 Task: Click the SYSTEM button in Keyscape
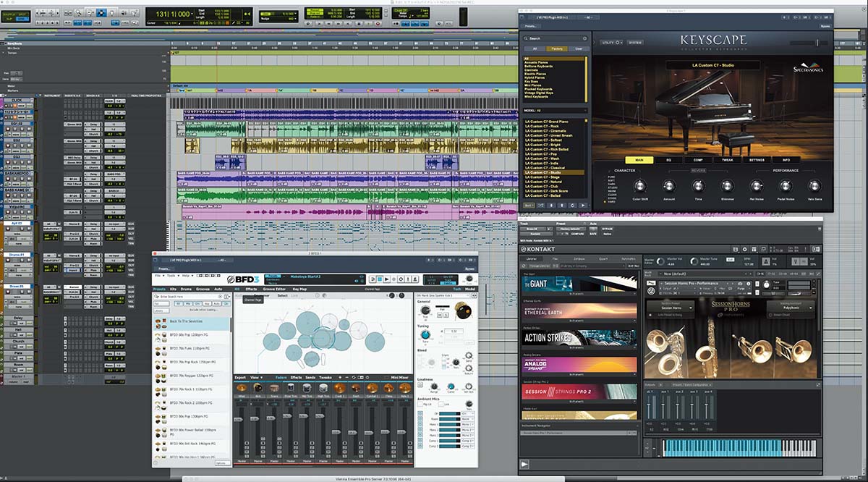(x=635, y=43)
